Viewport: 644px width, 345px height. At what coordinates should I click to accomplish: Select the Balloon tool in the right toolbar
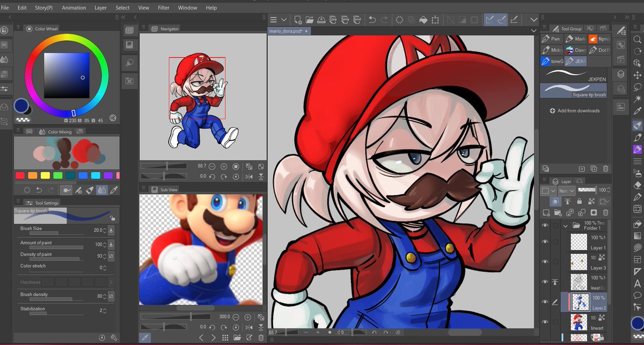pos(638,296)
